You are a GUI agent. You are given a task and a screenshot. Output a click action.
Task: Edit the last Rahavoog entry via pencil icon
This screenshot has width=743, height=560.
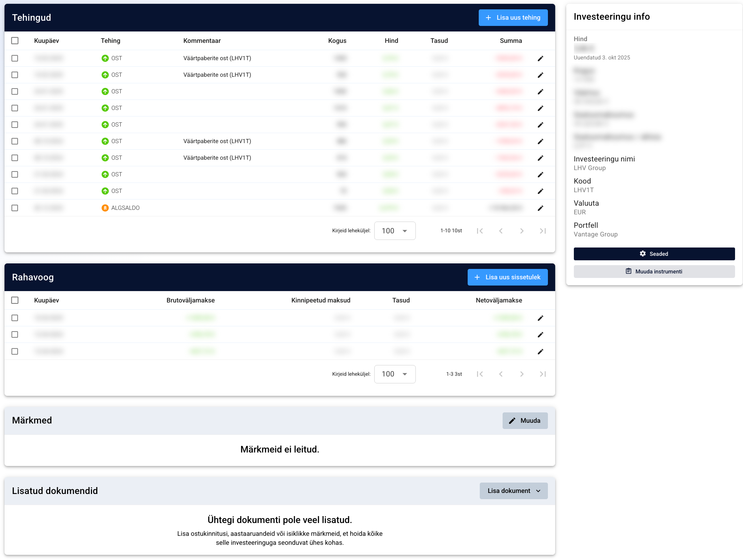tap(540, 352)
